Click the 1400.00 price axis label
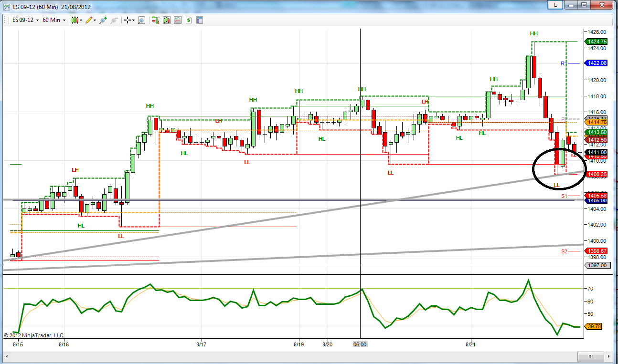This screenshot has height=364, width=618. point(597,241)
